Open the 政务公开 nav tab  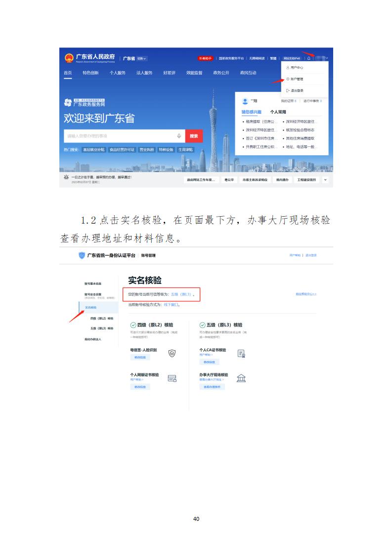tap(221, 73)
